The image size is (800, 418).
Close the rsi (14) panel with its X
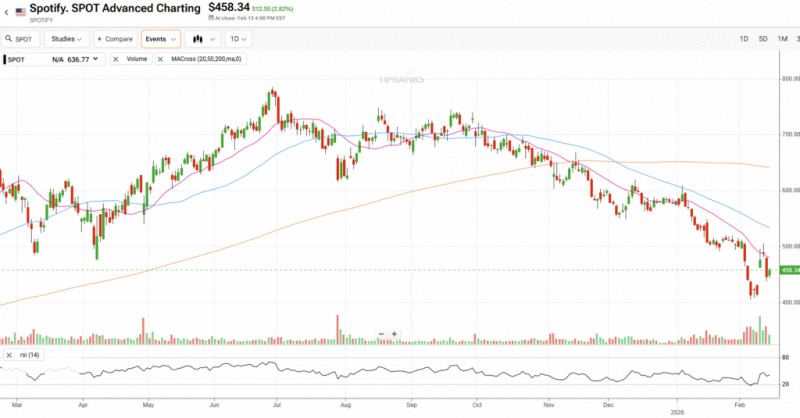(7, 355)
